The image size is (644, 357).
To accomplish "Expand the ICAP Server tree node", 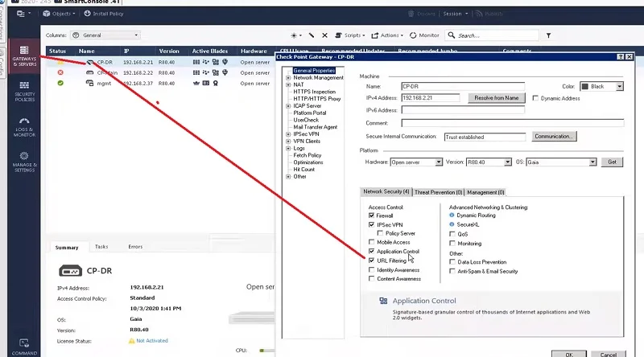I will (288, 106).
